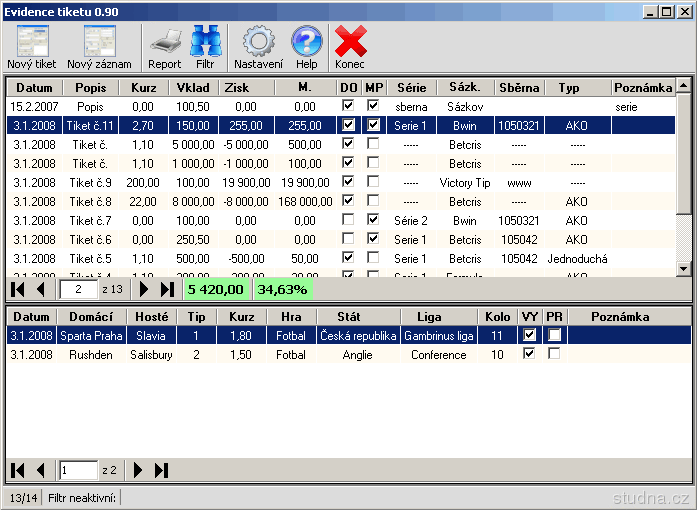Open Nastavení gear settings
The width and height of the screenshot is (697, 510).
tap(258, 42)
